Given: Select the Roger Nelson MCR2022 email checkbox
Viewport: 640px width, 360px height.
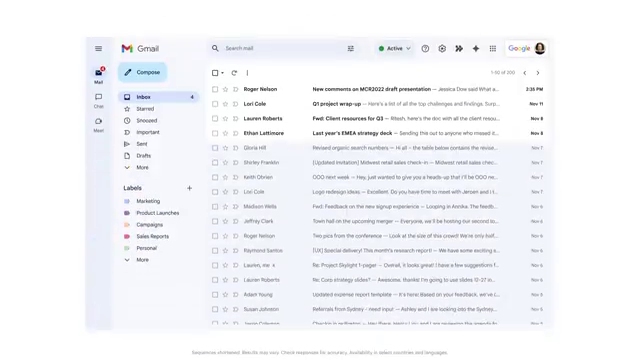Looking at the screenshot, I should pos(215,89).
